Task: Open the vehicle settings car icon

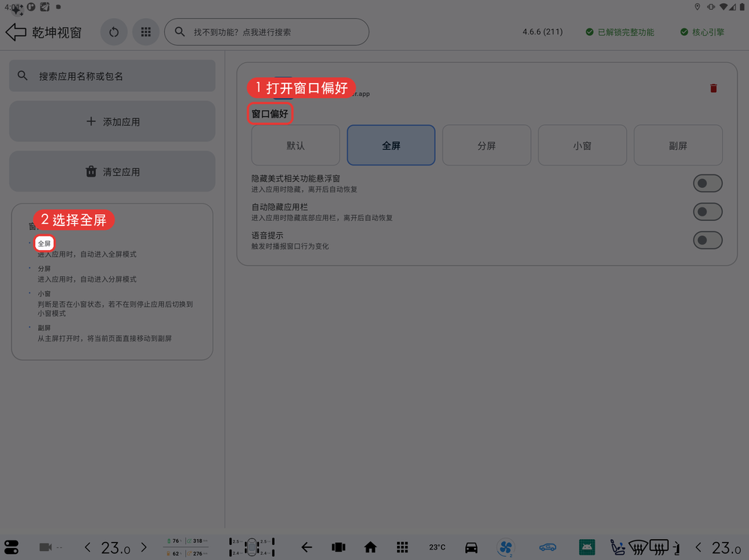Action: tap(471, 547)
